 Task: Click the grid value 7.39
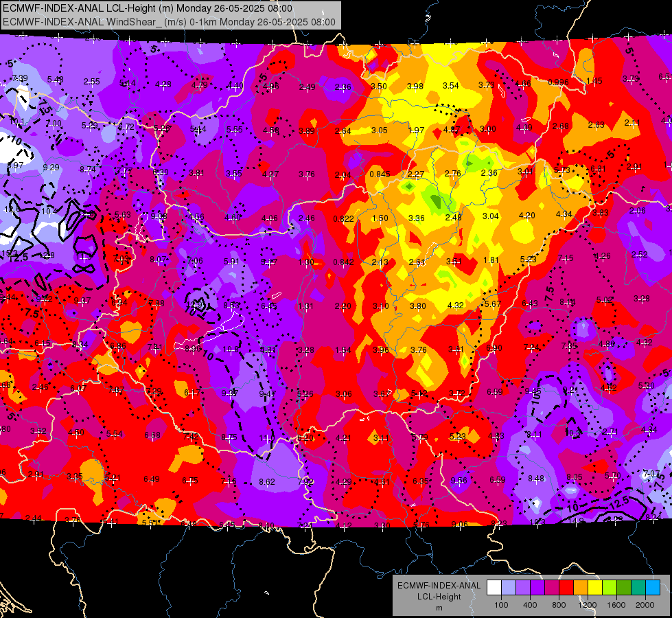(20, 78)
